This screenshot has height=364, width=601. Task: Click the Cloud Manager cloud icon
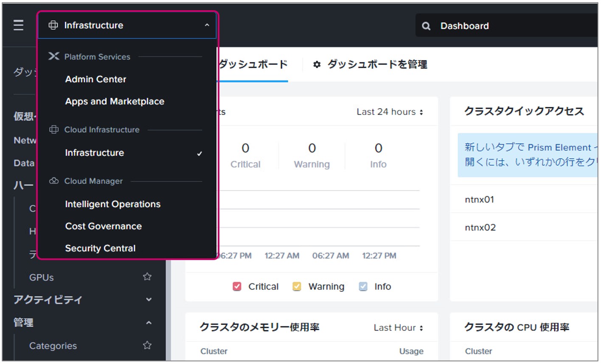(x=54, y=181)
